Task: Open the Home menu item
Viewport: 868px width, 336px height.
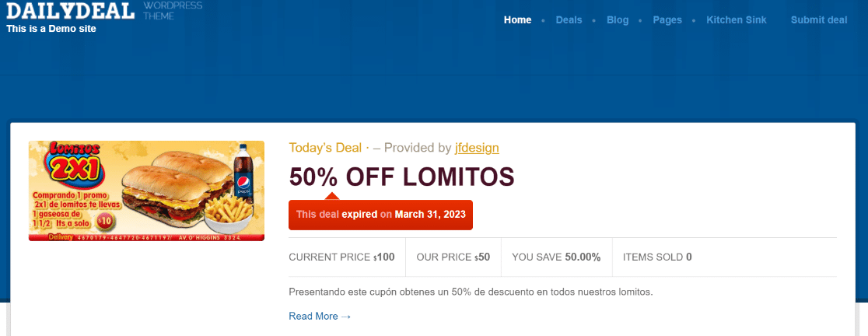Action: click(517, 20)
